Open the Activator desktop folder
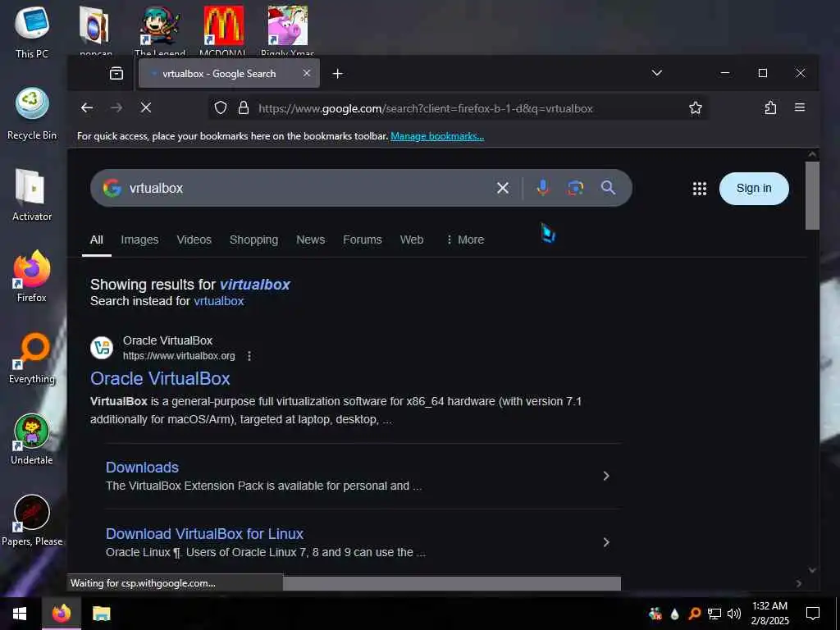 tap(32, 195)
